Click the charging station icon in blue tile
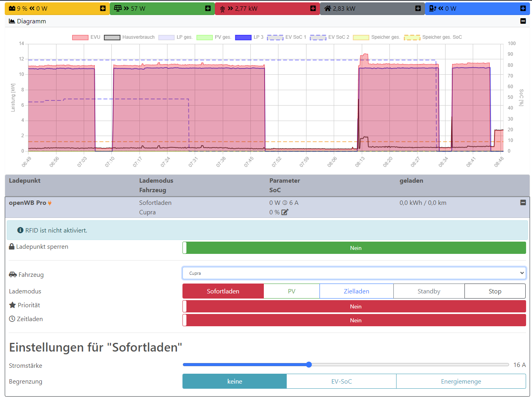The width and height of the screenshot is (532, 399). (x=433, y=8)
